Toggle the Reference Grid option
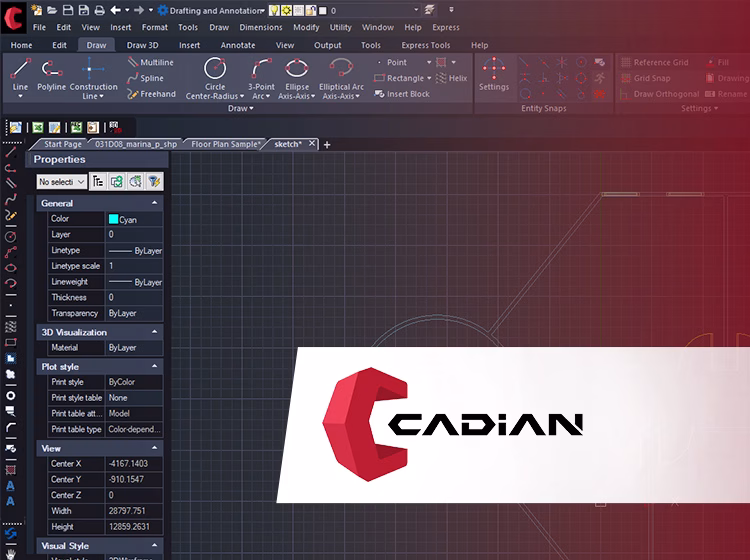The image size is (750, 560). [660, 62]
